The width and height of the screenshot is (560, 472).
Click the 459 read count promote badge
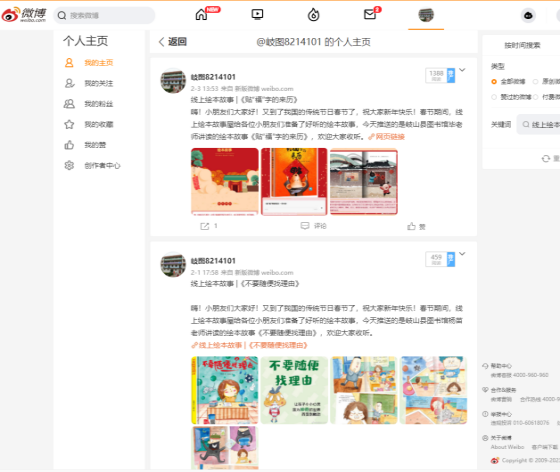coord(440,259)
